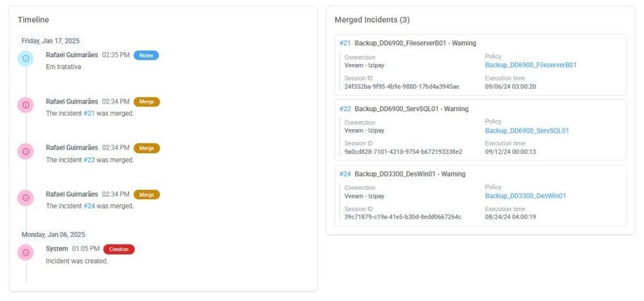The width and height of the screenshot is (644, 301).
Task: Open #22 link in the Merged Incidents panel
Action: [345, 109]
